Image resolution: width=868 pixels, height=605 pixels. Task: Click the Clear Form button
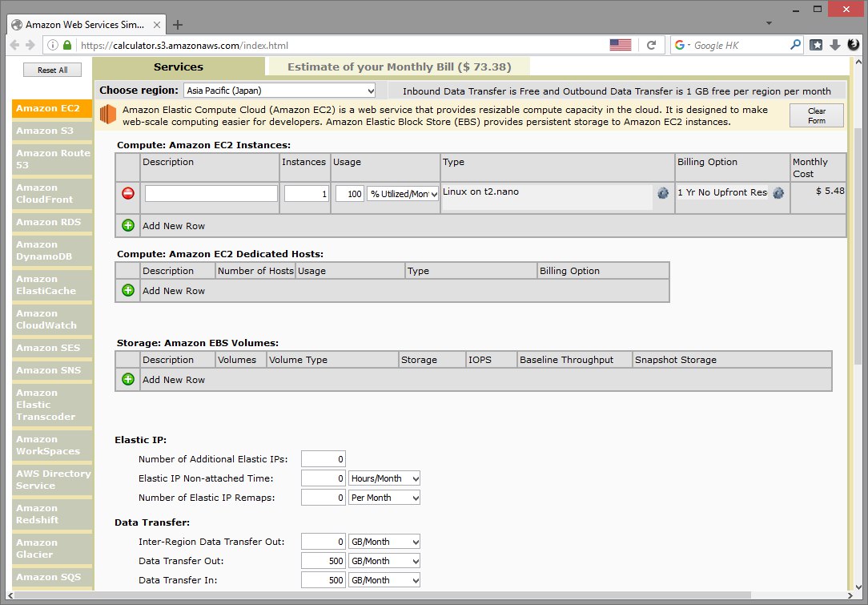point(816,115)
